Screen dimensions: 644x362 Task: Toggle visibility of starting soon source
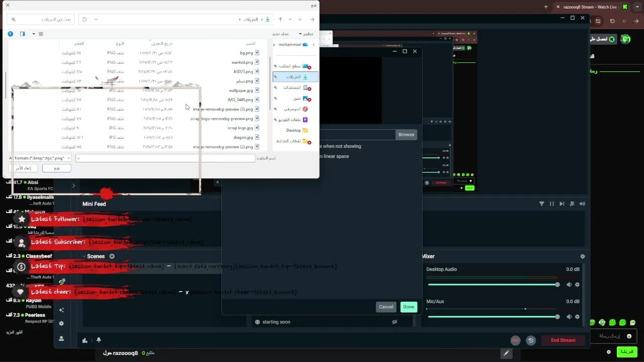pos(395,322)
